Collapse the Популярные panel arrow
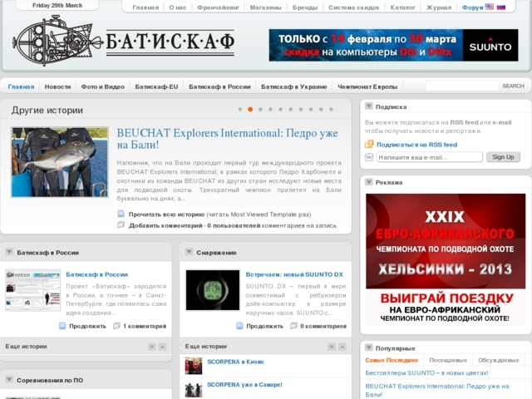 point(369,347)
